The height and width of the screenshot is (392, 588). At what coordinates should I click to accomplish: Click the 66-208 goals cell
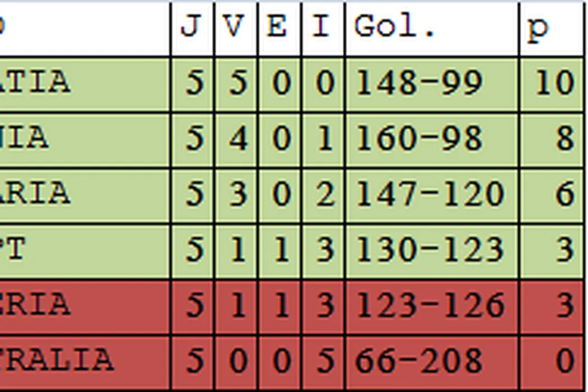(431, 361)
